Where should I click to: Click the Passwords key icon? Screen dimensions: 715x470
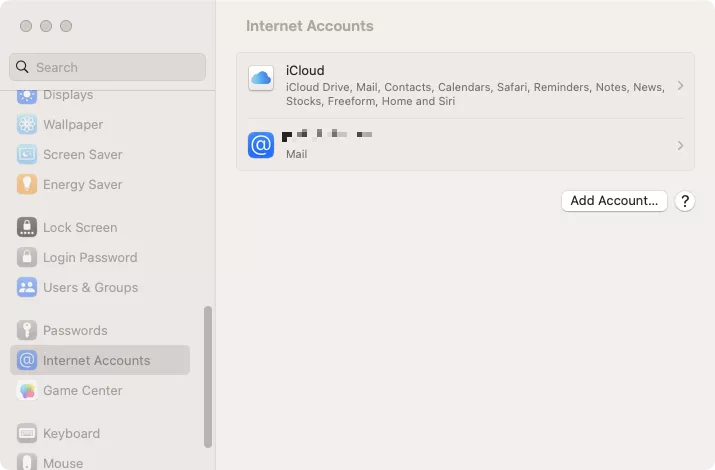[x=27, y=331]
